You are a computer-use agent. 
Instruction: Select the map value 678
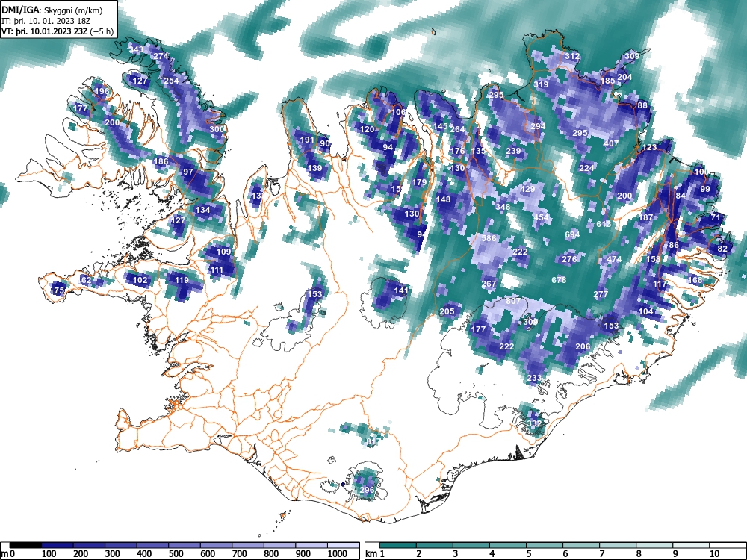click(x=558, y=280)
